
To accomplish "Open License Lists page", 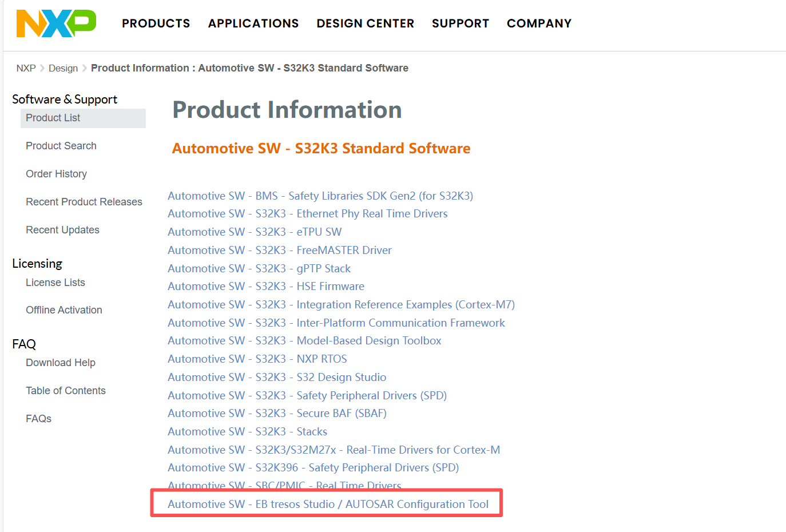I will click(55, 283).
